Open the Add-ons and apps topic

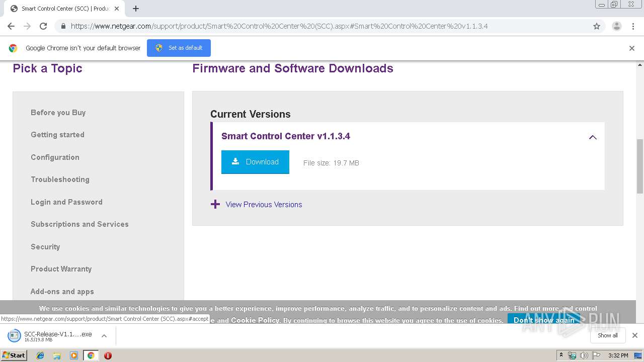pyautogui.click(x=62, y=292)
